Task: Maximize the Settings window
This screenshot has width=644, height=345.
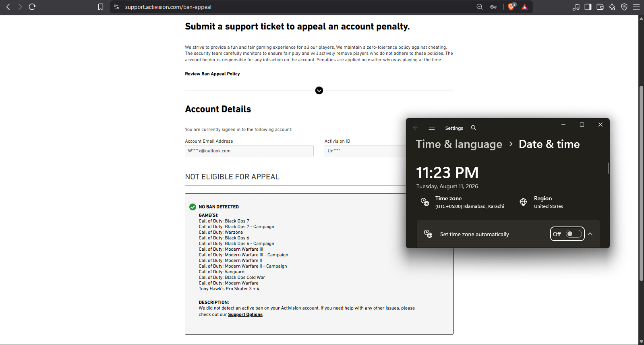Action: tap(582, 125)
